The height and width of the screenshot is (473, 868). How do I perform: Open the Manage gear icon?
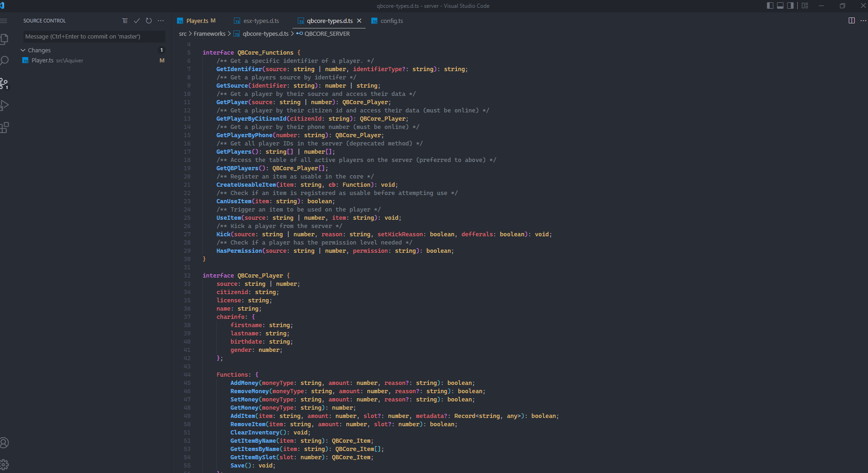pyautogui.click(x=4, y=465)
